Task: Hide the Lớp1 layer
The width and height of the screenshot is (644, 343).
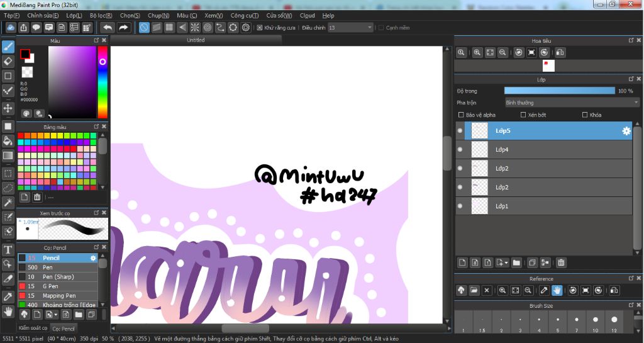Action: (460, 206)
